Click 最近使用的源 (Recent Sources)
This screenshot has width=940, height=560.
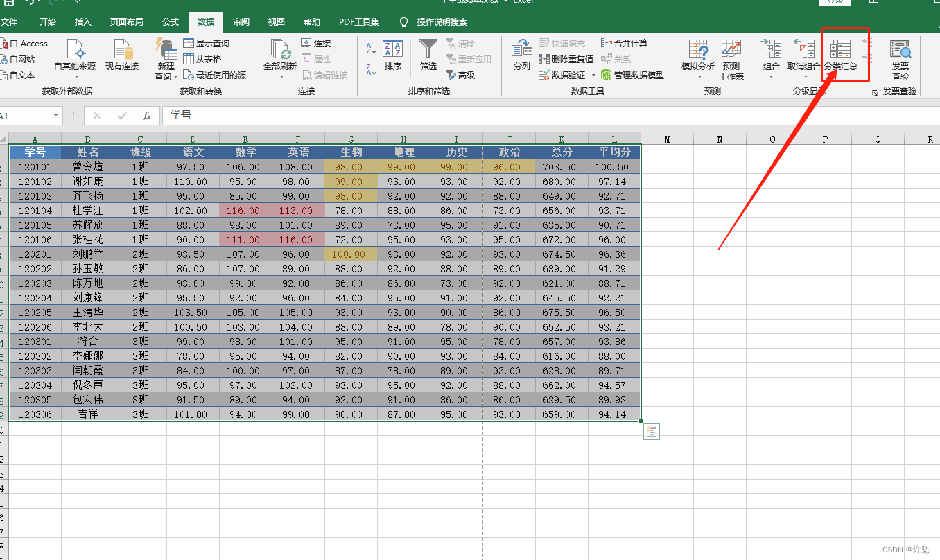click(215, 75)
